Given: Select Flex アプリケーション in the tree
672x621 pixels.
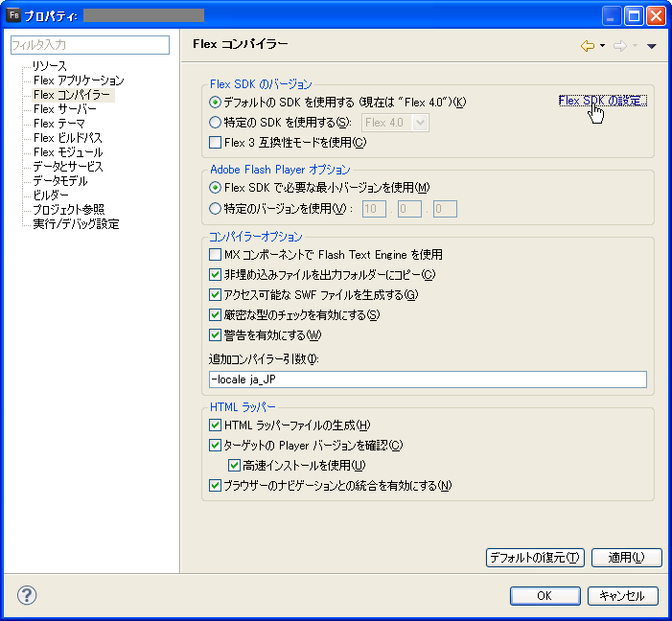Looking at the screenshot, I should (79, 80).
